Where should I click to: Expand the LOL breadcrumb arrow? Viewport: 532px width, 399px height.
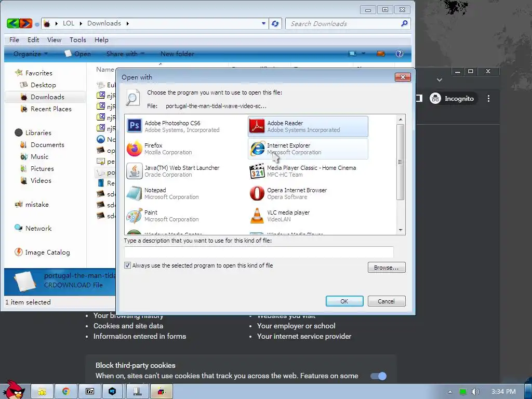[81, 23]
